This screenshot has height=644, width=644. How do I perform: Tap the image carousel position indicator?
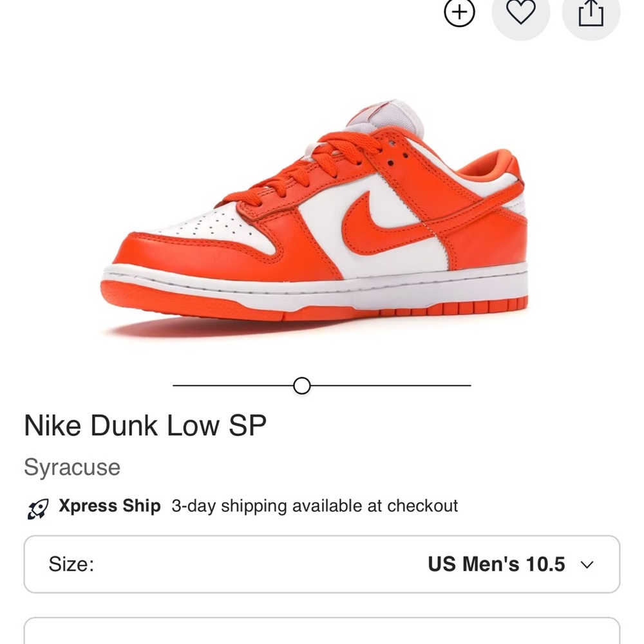tap(301, 385)
